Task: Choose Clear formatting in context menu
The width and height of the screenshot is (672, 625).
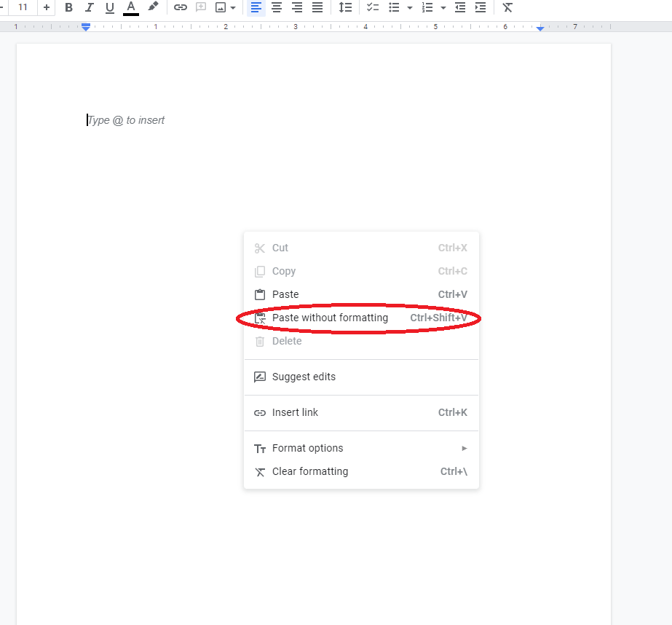Action: 361,471
